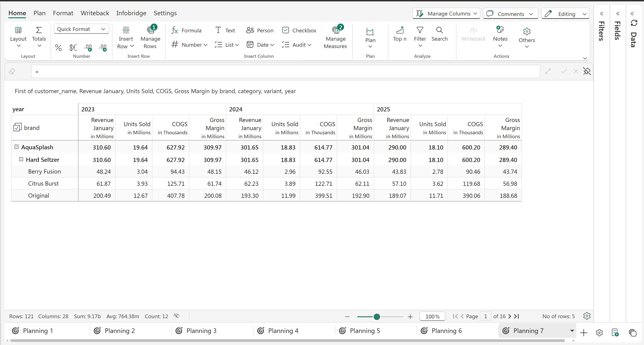Switch to the Writeback ribbon tab
The width and height of the screenshot is (644, 345).
click(x=94, y=13)
